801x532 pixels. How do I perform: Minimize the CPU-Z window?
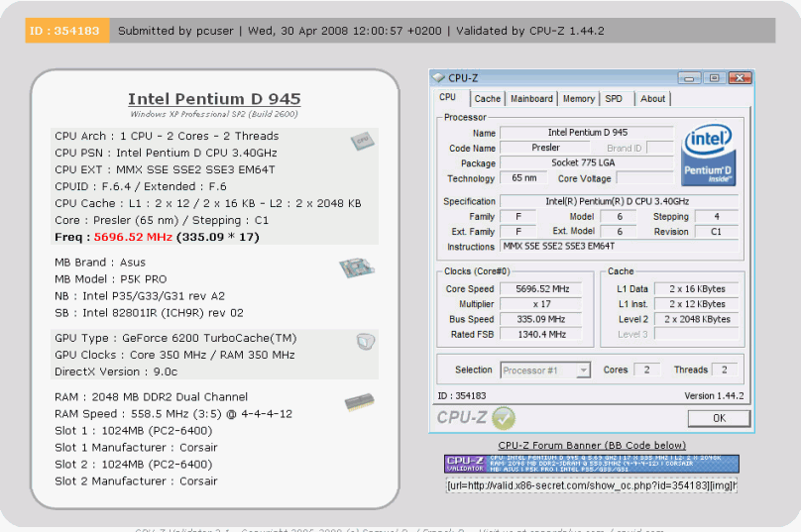coord(689,78)
